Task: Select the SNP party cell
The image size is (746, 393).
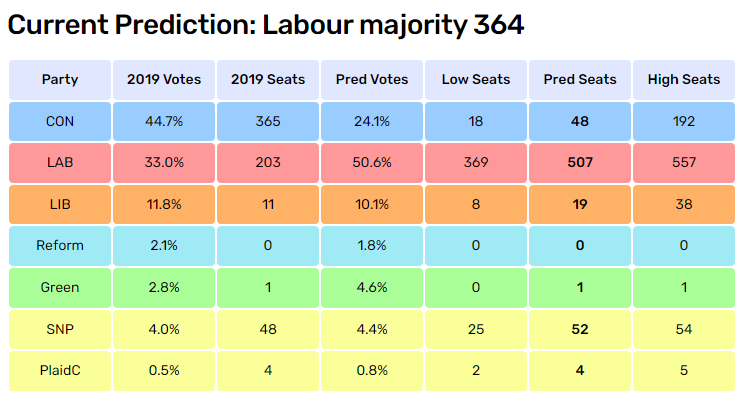Action: pyautogui.click(x=60, y=329)
